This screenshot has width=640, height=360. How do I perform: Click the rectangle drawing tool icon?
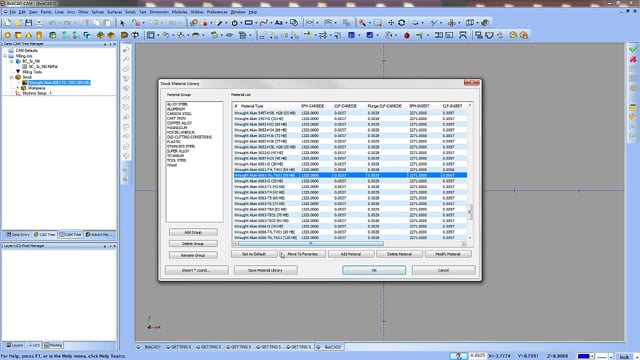click(x=249, y=23)
